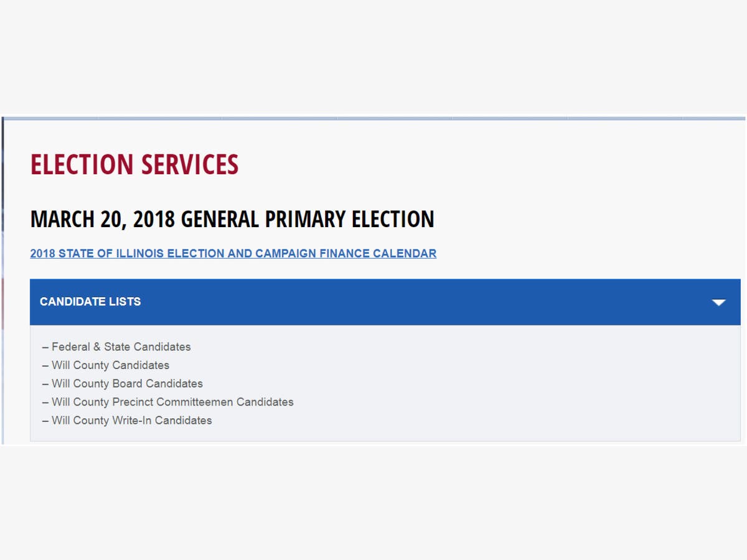Click the March 20, 2018 General Primary heading

click(x=232, y=219)
